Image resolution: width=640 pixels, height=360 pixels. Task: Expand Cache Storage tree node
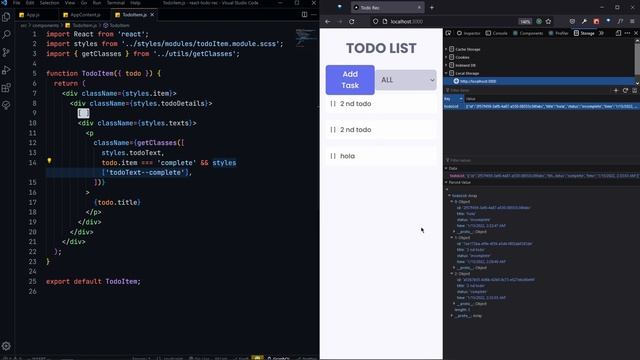[446, 49]
